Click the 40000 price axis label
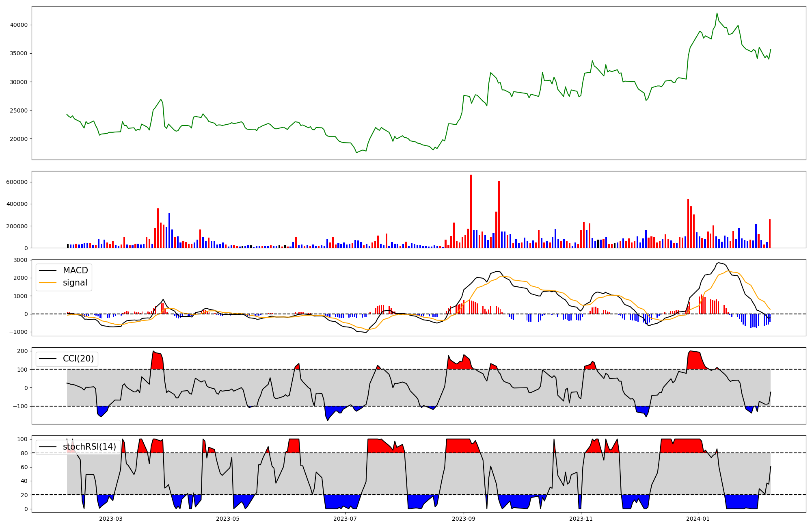 click(x=19, y=25)
